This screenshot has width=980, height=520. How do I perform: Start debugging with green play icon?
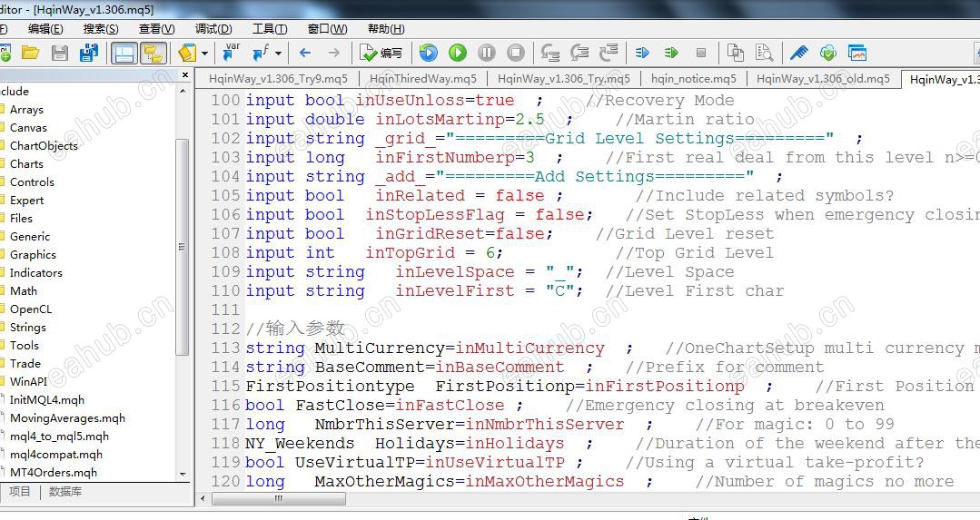[x=458, y=53]
